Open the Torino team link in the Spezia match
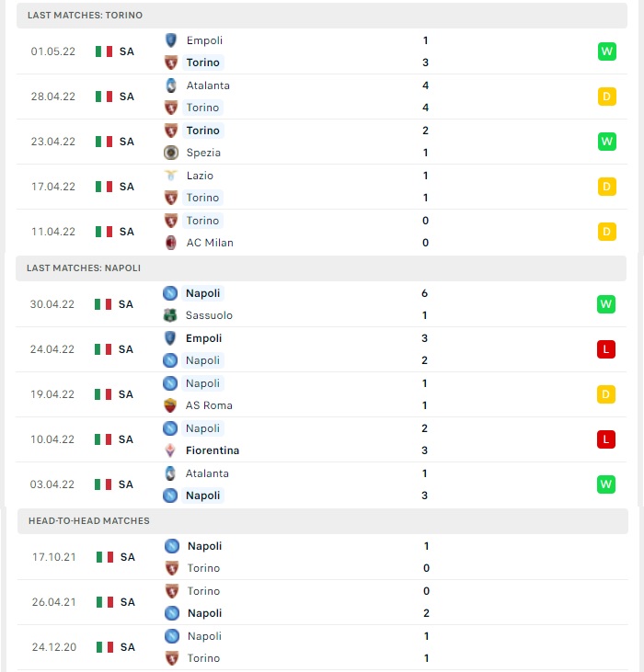This screenshot has width=644, height=672. coord(202,131)
